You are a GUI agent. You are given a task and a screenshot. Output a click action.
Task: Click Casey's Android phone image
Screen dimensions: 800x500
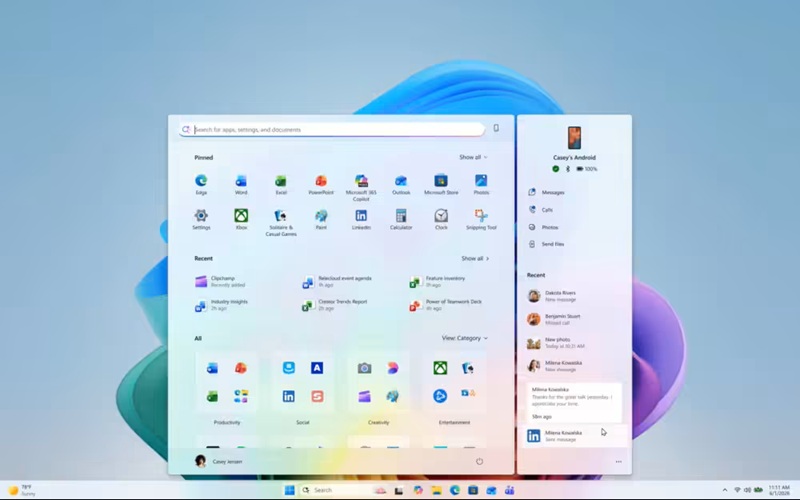coord(574,138)
